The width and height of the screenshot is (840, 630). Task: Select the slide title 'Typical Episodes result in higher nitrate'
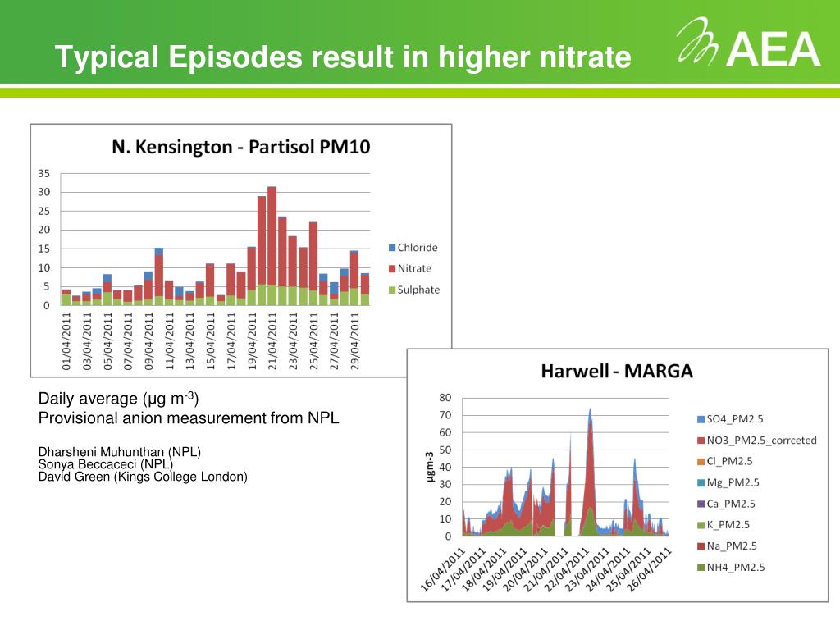tap(343, 57)
